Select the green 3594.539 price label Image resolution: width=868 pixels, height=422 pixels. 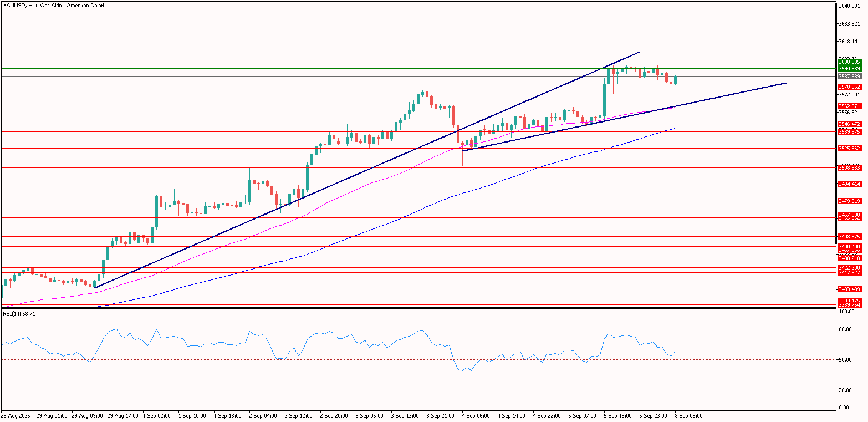[849, 69]
